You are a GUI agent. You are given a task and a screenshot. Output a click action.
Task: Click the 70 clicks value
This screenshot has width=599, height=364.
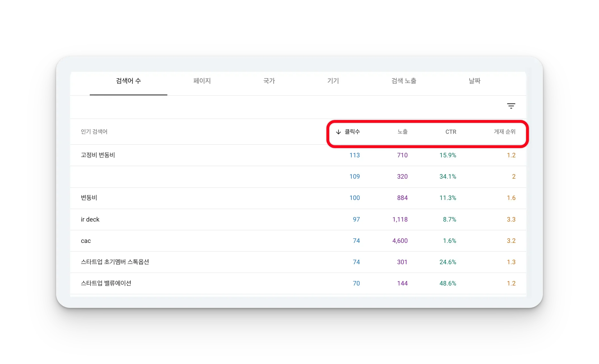[x=356, y=283]
